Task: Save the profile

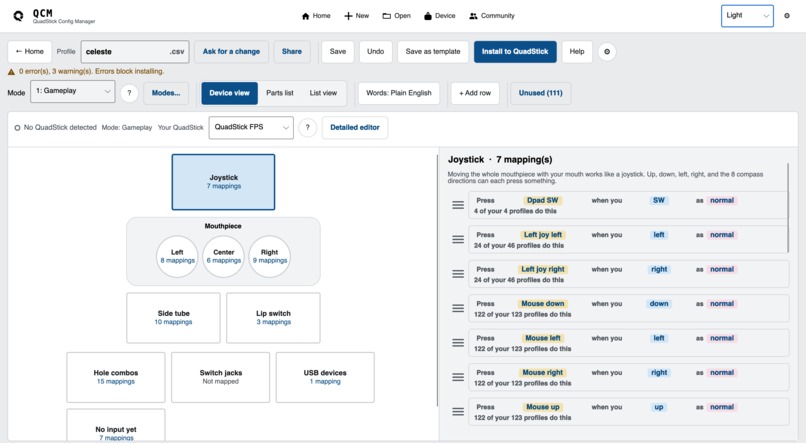Action: tap(338, 51)
